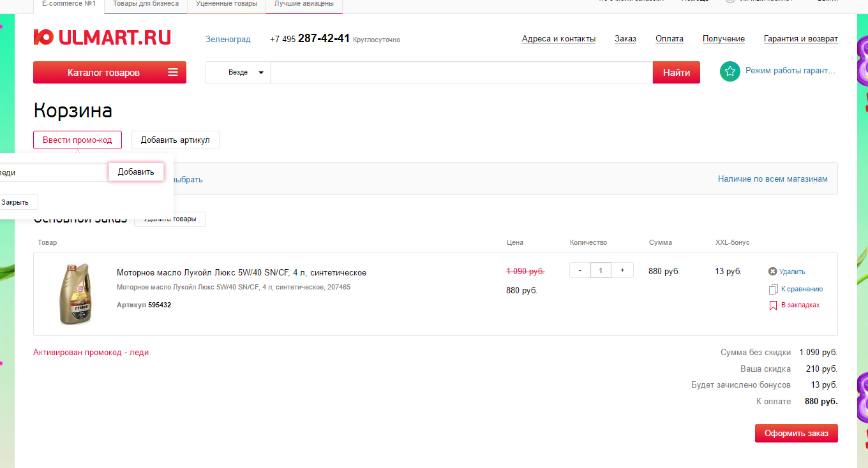This screenshot has width=868, height=468.
Task: Click the Ваша скидка 210 руб. line
Action: pyautogui.click(x=789, y=369)
